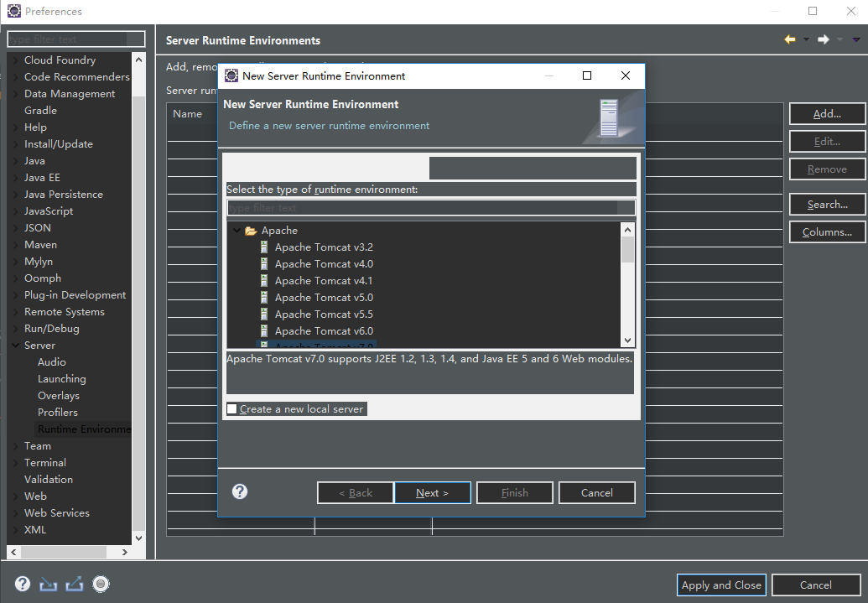Enable Create a new local server checkbox

[232, 408]
